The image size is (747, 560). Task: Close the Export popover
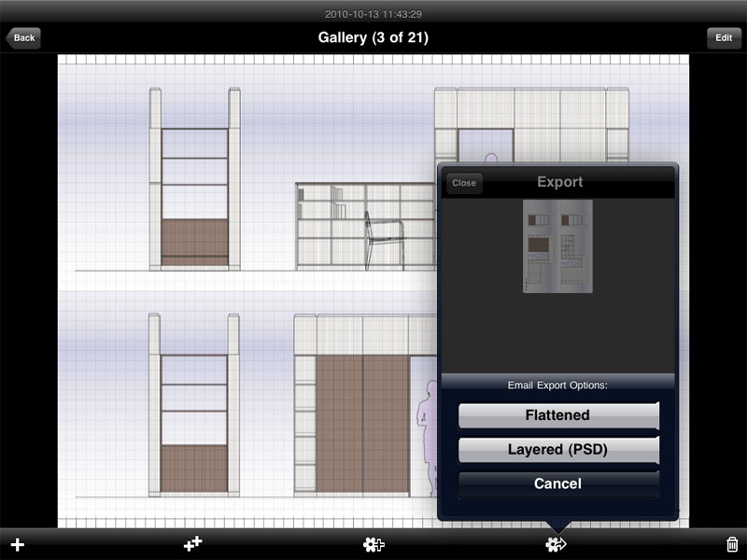click(x=464, y=183)
